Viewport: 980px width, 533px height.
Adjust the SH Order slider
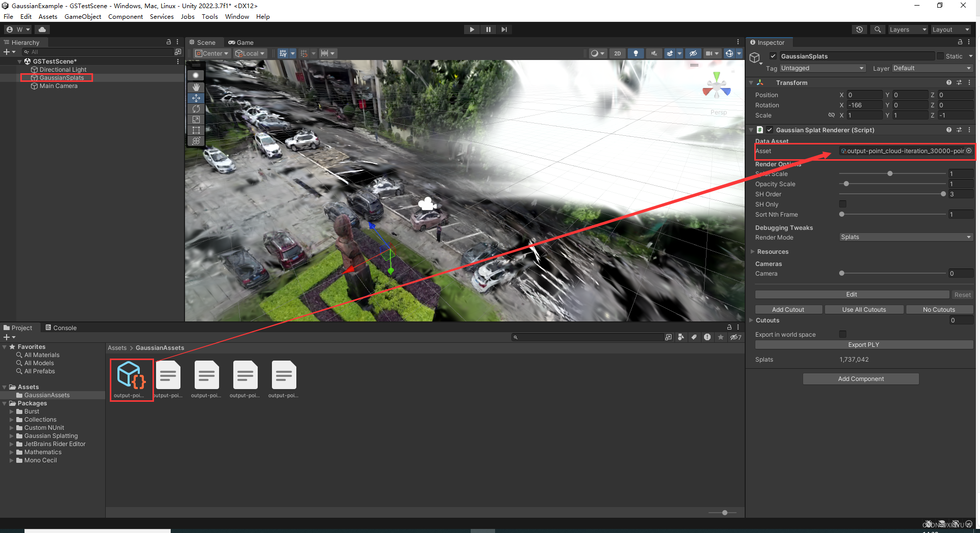pyautogui.click(x=943, y=194)
